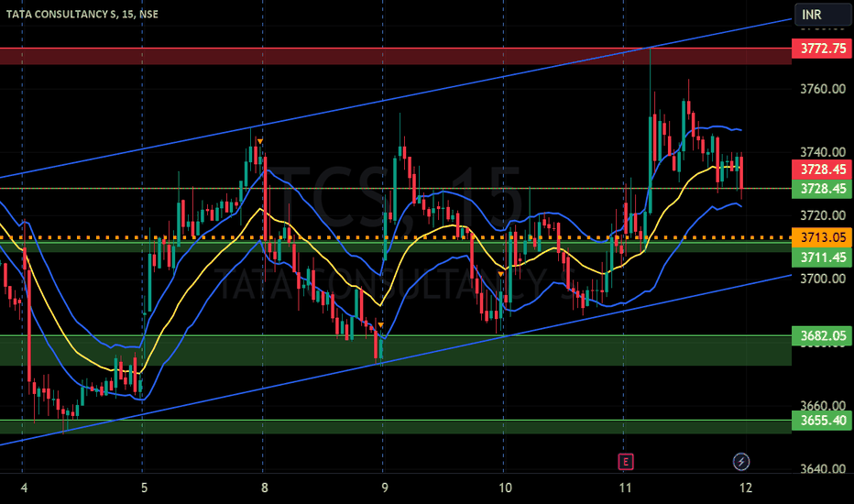
Task: Select the green 3682.05 support label
Action: click(x=821, y=335)
